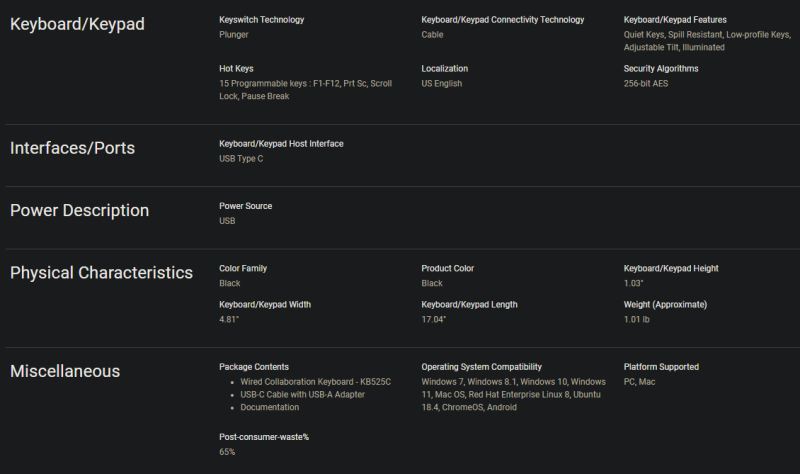Click the Power Source label
800x474 pixels.
coord(245,206)
